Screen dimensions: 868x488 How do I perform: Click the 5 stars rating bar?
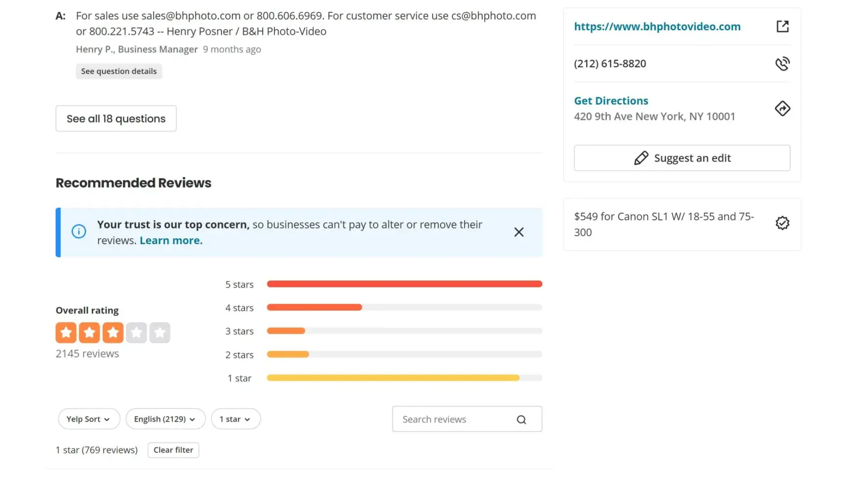click(404, 284)
